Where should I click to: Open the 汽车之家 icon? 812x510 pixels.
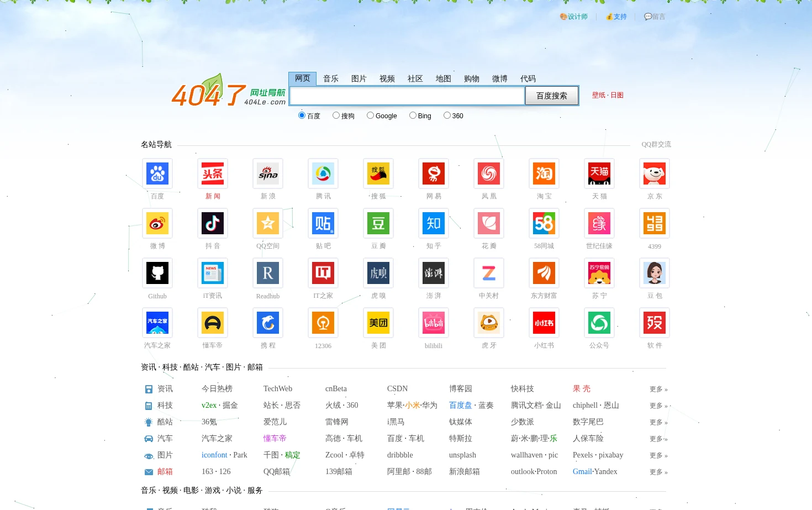157,323
